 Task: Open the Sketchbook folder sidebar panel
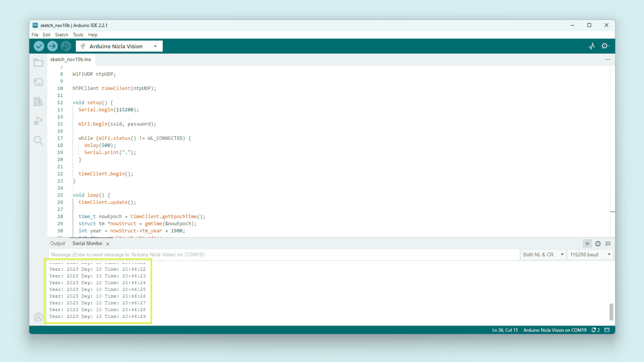(x=38, y=63)
